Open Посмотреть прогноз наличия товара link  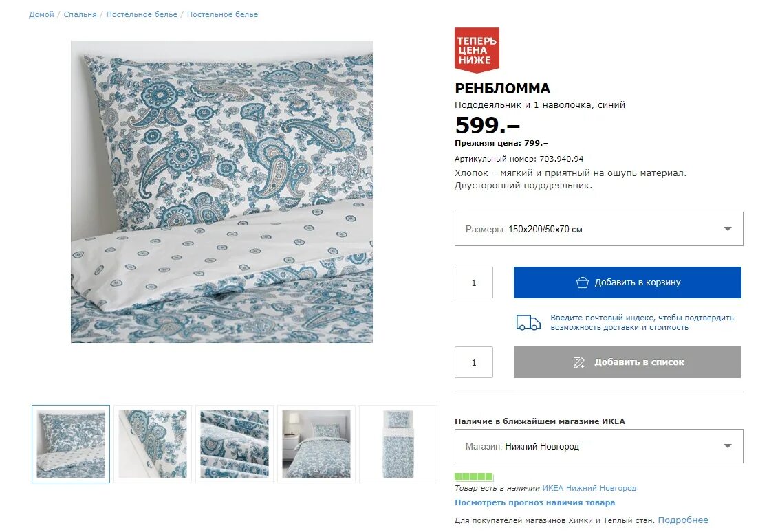click(x=534, y=502)
